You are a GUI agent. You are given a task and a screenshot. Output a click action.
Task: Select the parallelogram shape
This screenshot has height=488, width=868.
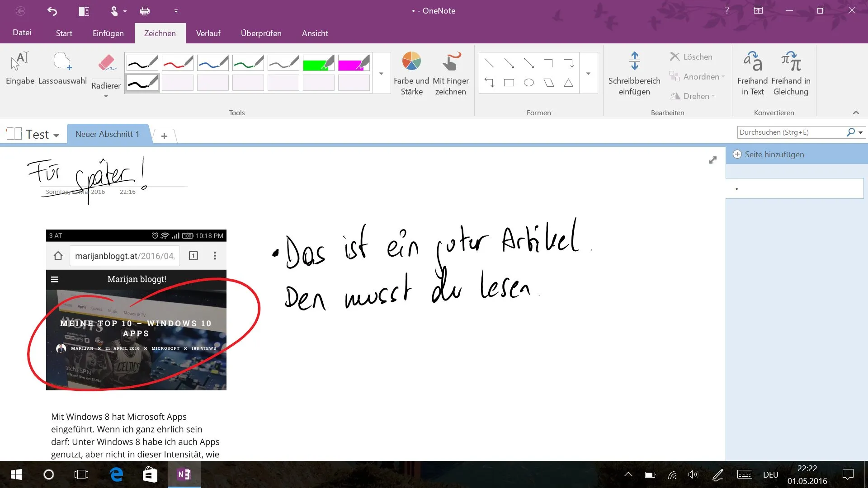(549, 83)
